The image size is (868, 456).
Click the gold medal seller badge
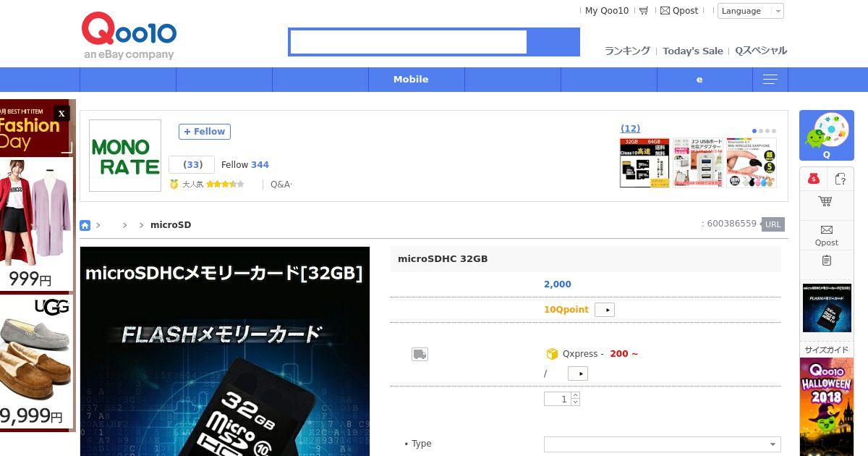pos(174,185)
